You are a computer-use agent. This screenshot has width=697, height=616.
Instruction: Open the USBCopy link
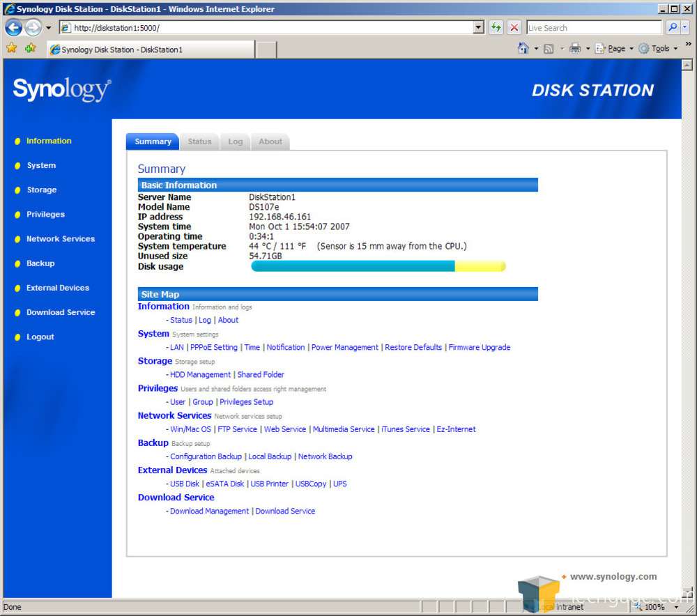click(311, 484)
